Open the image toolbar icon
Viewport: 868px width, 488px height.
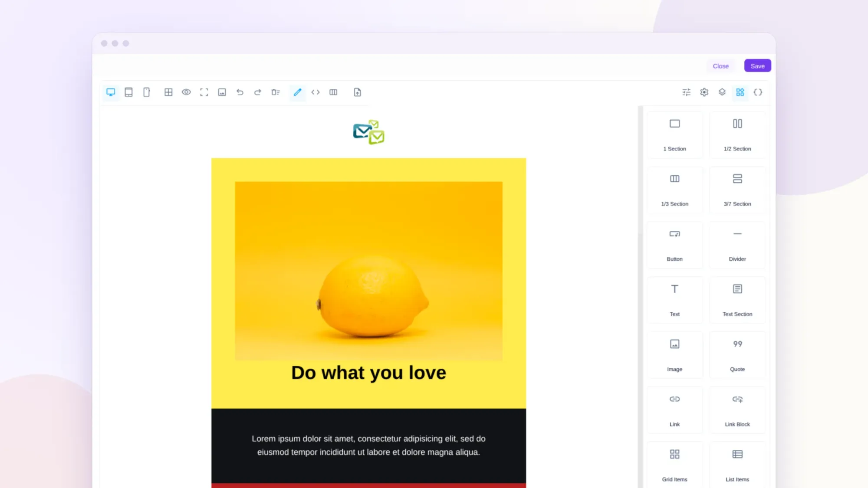[x=222, y=92]
